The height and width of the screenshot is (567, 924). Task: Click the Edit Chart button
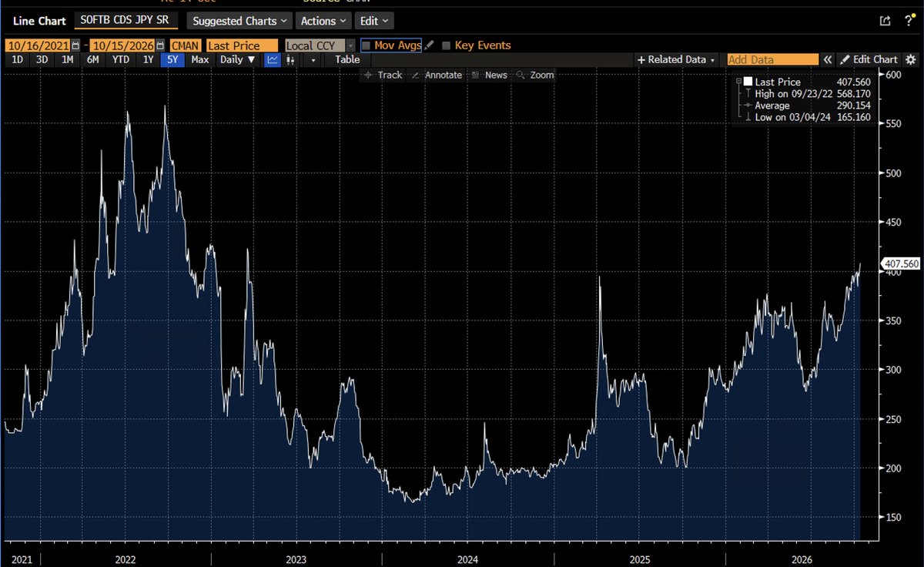click(x=868, y=59)
